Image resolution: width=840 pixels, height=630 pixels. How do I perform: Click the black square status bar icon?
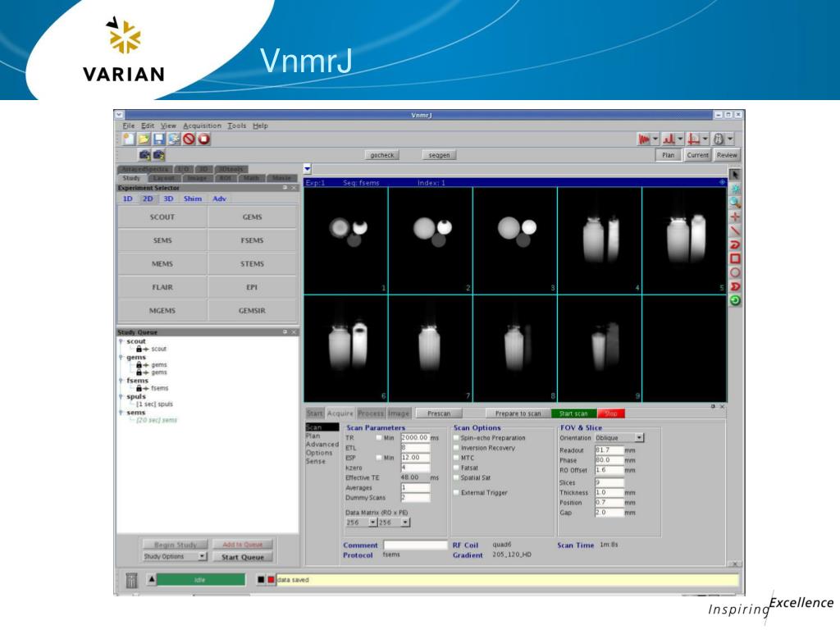(x=261, y=580)
